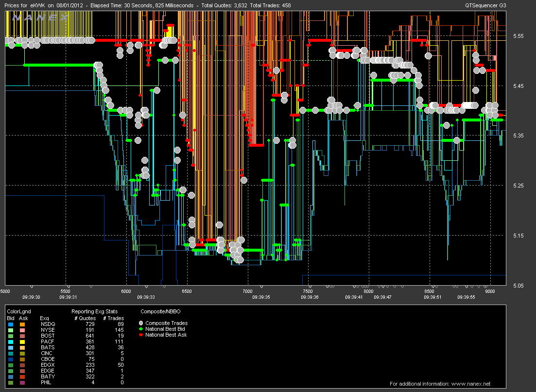Screen dimensions: 536x392
Task: Pick the NYSE bid color swatch
Action: point(11,330)
